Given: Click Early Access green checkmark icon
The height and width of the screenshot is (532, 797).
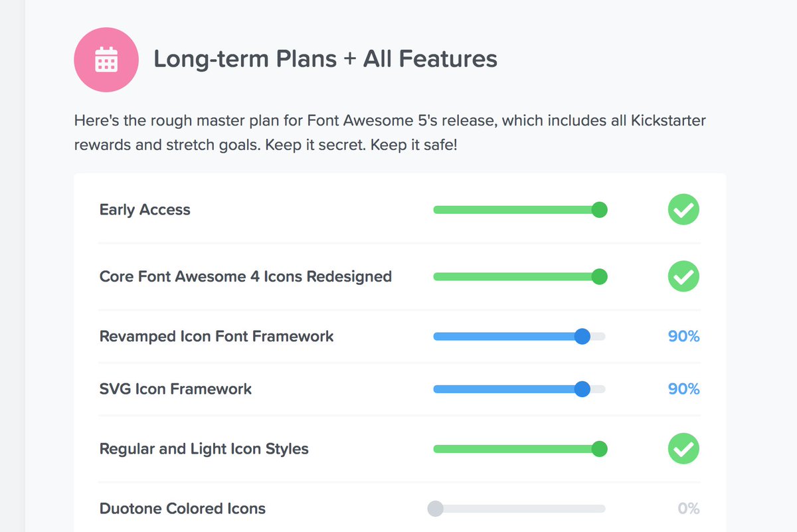Looking at the screenshot, I should click(683, 210).
